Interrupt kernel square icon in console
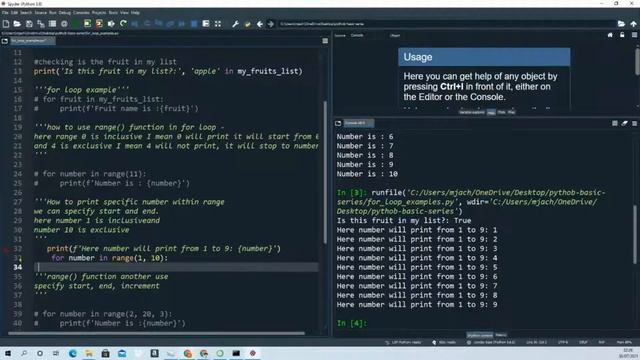The image size is (640, 360). [x=615, y=123]
